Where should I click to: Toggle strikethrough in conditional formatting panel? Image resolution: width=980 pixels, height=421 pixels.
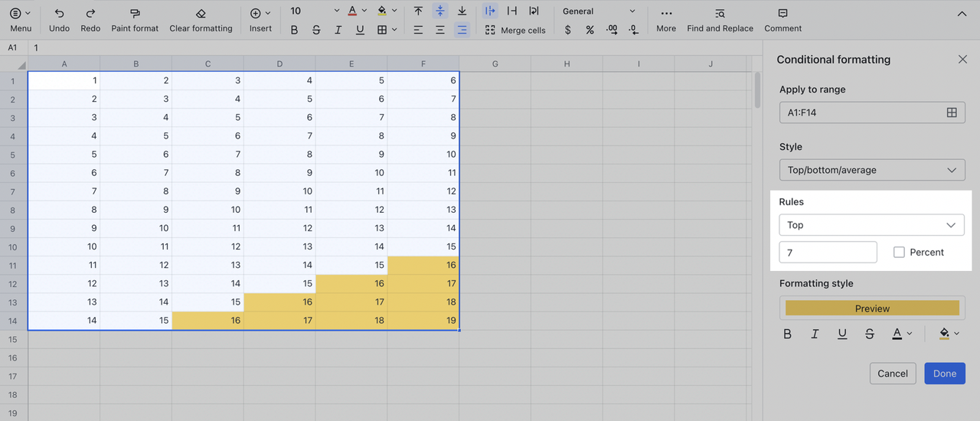click(869, 334)
